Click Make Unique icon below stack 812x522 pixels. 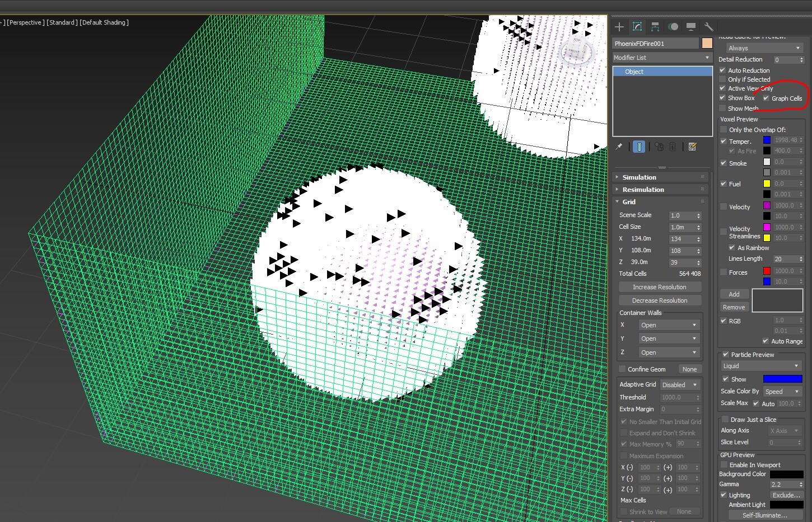(x=659, y=147)
